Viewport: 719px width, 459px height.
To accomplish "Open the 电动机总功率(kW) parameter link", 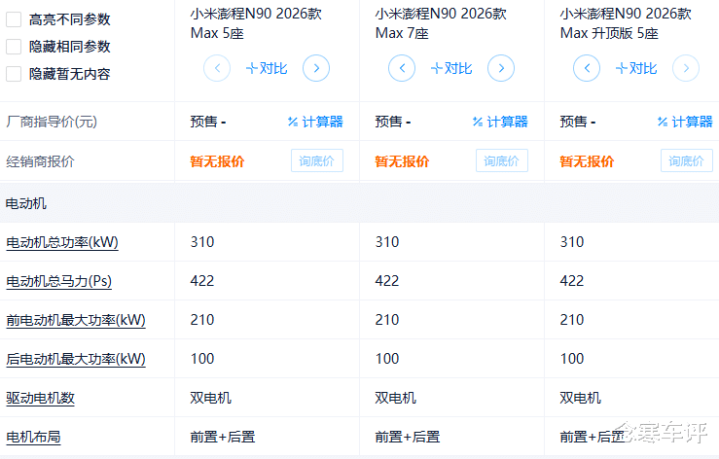I will coord(62,242).
